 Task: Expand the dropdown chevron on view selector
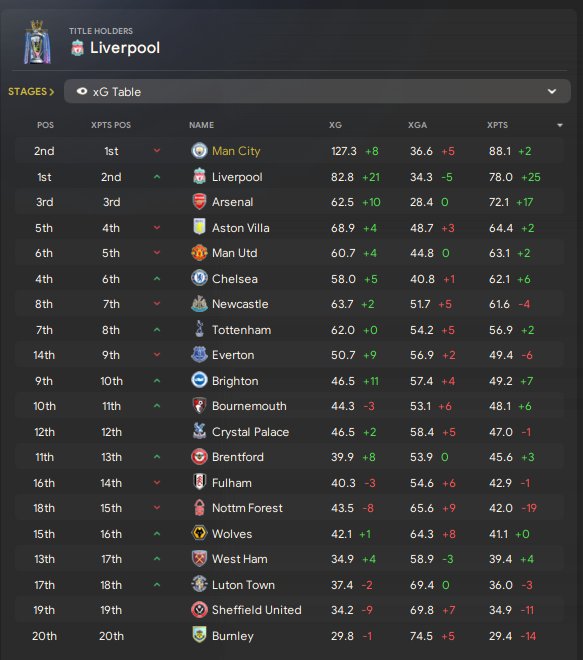(x=552, y=91)
